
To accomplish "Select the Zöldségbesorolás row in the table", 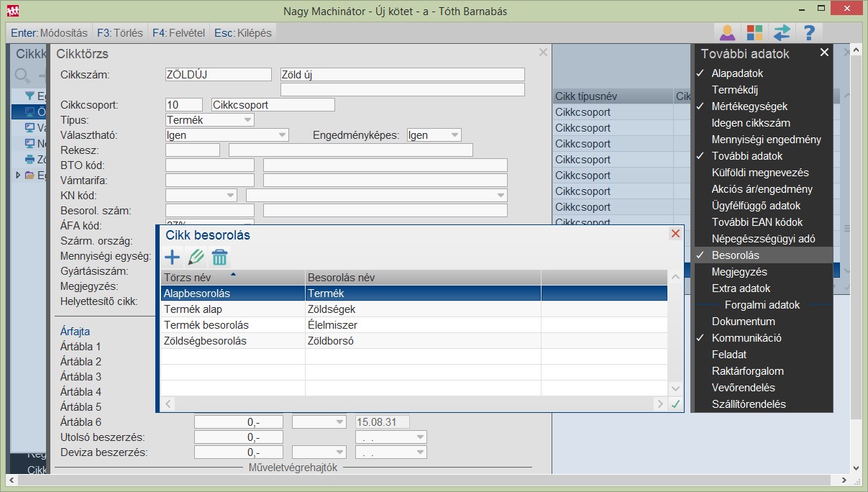I will (205, 341).
